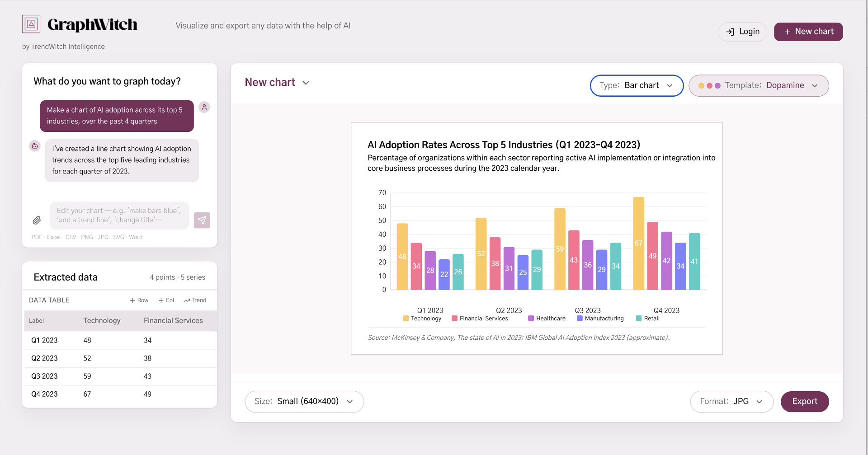The image size is (868, 455).
Task: Click the '4 points · 5 series' summary
Action: (177, 277)
